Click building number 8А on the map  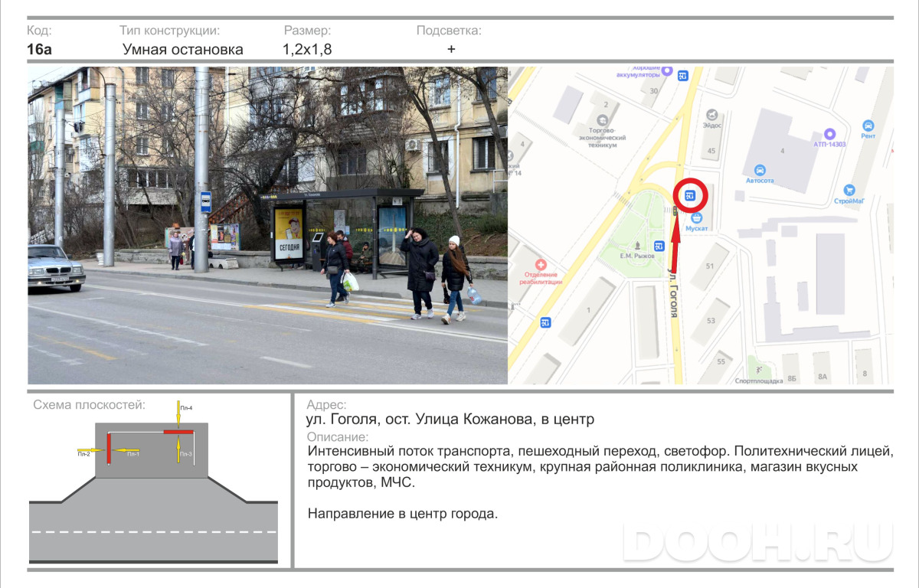pos(823,377)
